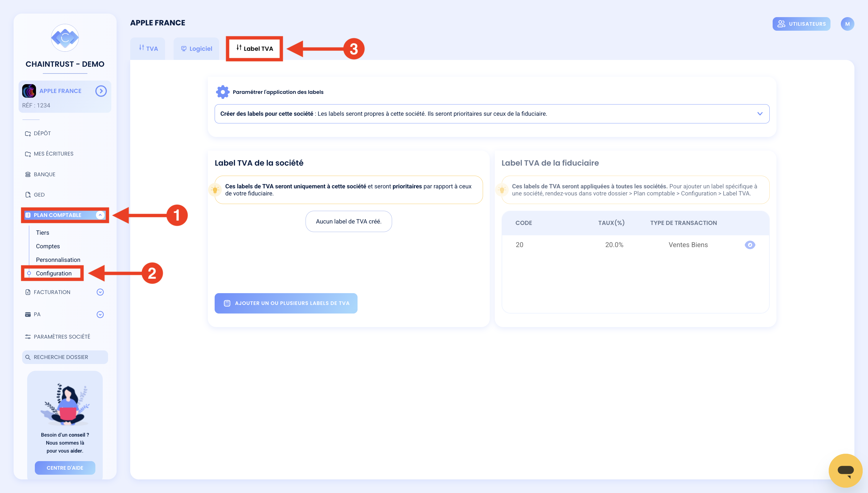Viewport: 868px width, 493px height.
Task: Open the label application settings dropdown
Action: tap(492, 114)
